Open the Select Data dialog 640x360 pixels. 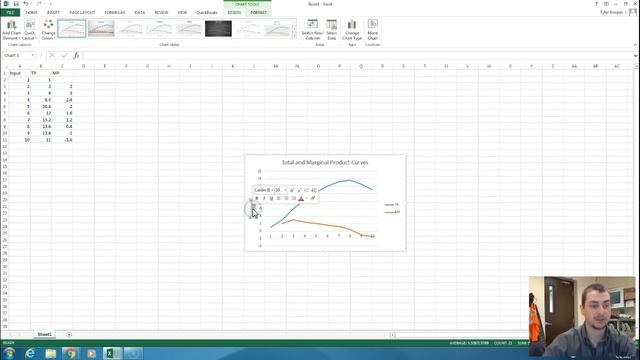331,30
